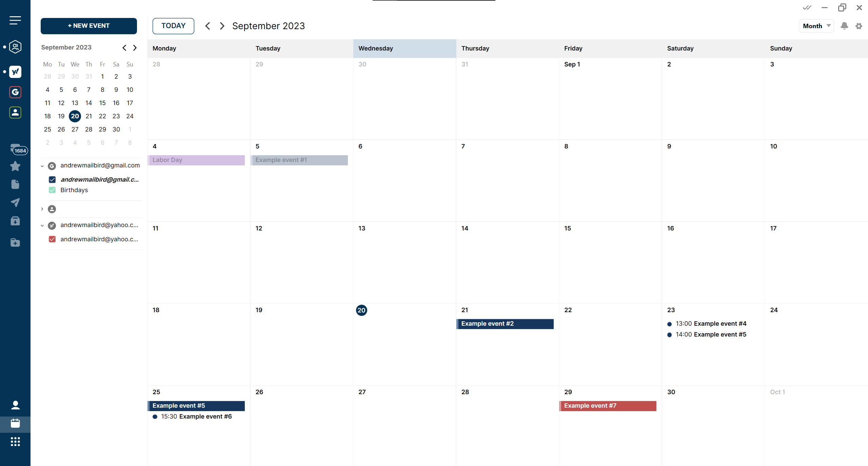Select September 25 in mini calendar
This screenshot has height=466, width=868.
click(x=48, y=129)
